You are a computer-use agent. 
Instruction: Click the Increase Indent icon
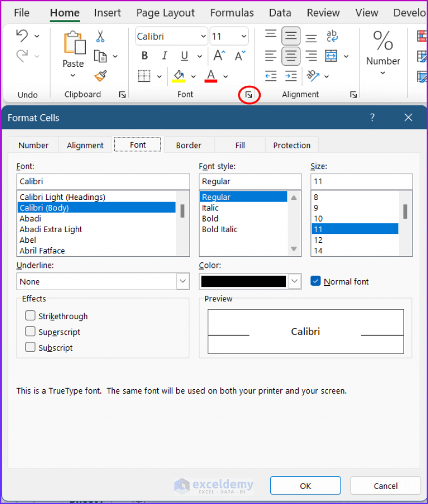coord(291,76)
